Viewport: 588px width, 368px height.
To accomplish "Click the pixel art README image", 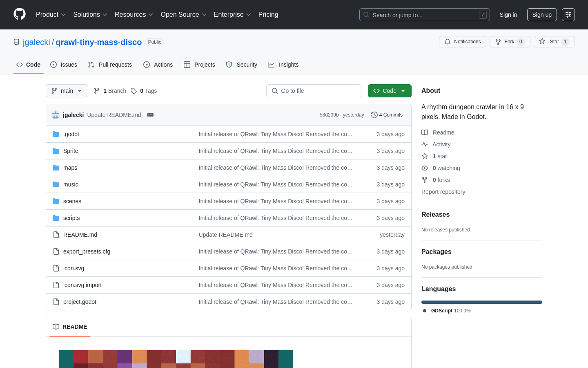I will (x=176, y=359).
